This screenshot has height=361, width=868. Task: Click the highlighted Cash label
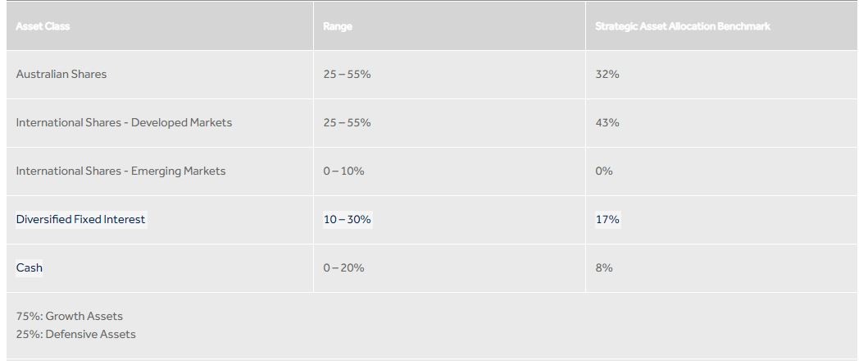29,267
